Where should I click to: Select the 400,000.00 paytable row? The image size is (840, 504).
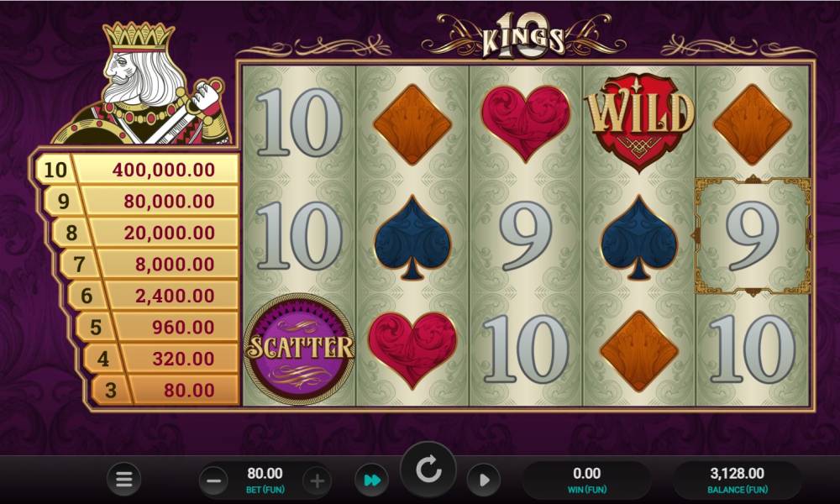pos(136,169)
